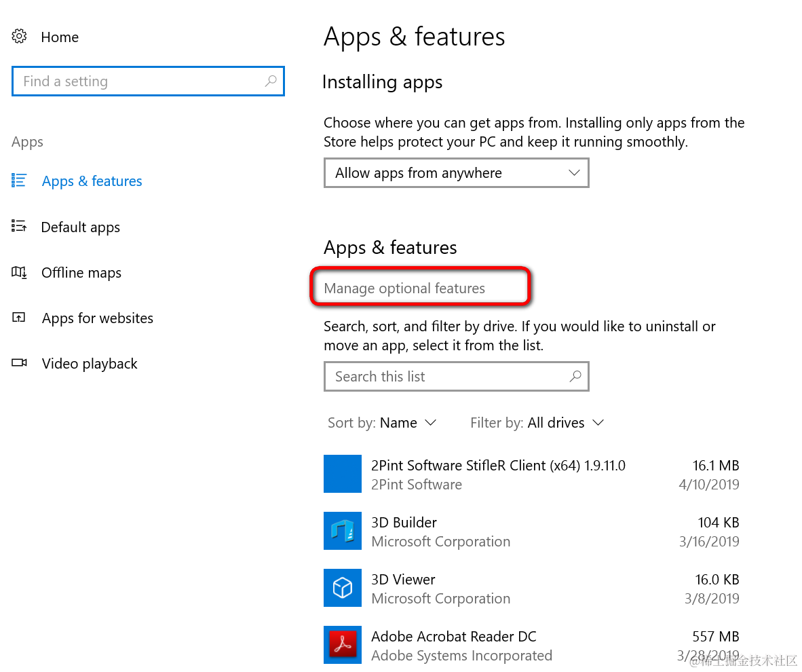Open the Allow apps from anywhere dropdown
This screenshot has height=672, width=802.
456,173
